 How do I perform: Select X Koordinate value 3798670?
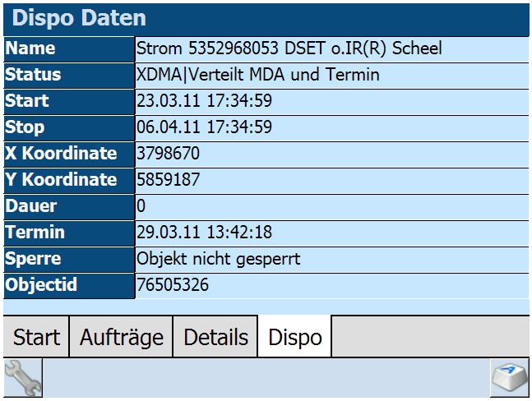168,154
